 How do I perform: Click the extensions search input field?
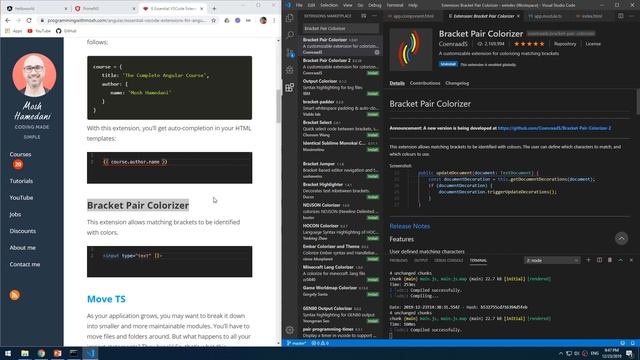[x=341, y=28]
